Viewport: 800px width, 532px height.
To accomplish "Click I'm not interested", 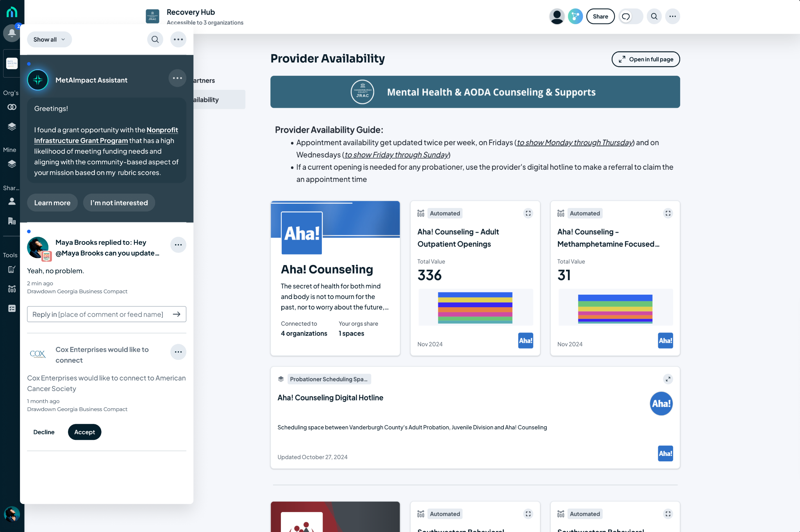I will pyautogui.click(x=119, y=203).
